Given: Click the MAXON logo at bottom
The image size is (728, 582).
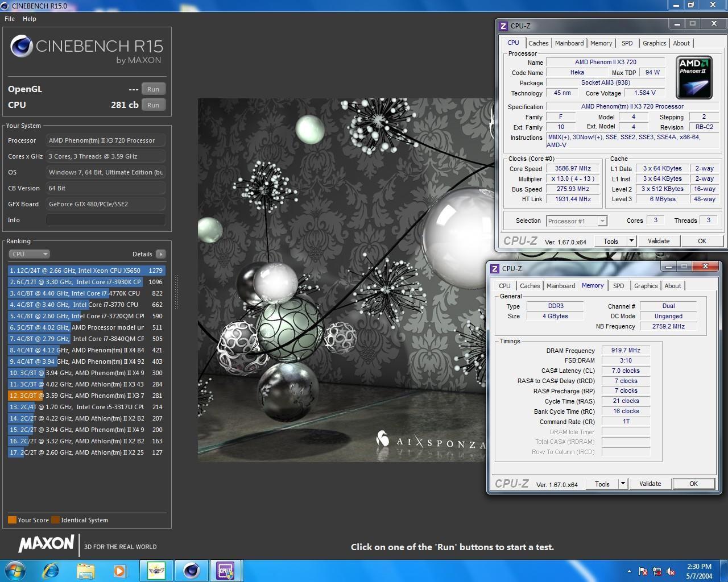Looking at the screenshot, I should tap(47, 544).
